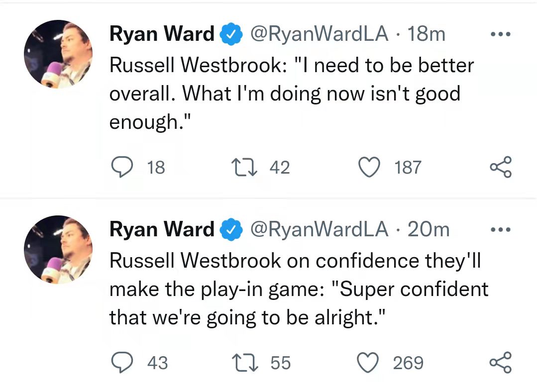Like the tweet with 269 likes
Image resolution: width=537 pixels, height=392 pixels.
tap(368, 363)
